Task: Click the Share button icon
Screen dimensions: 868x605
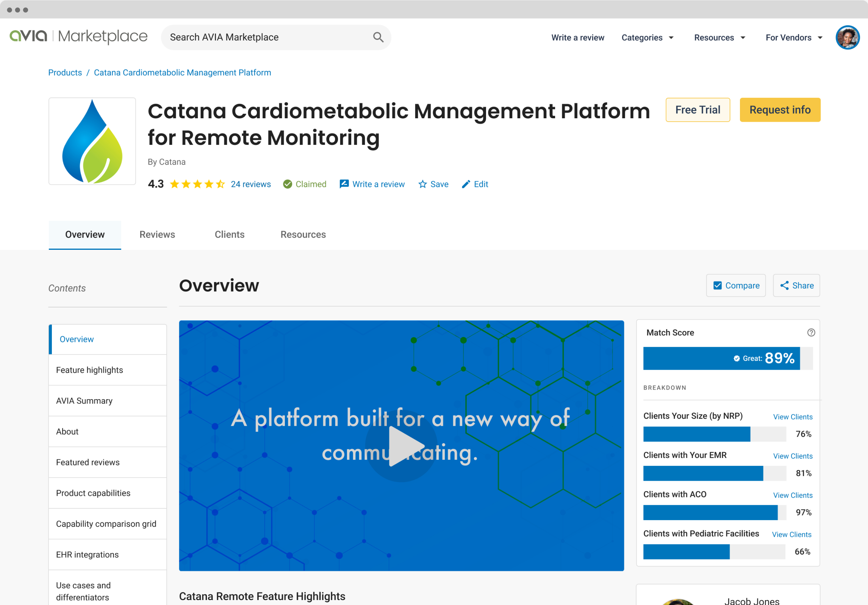Action: click(784, 285)
